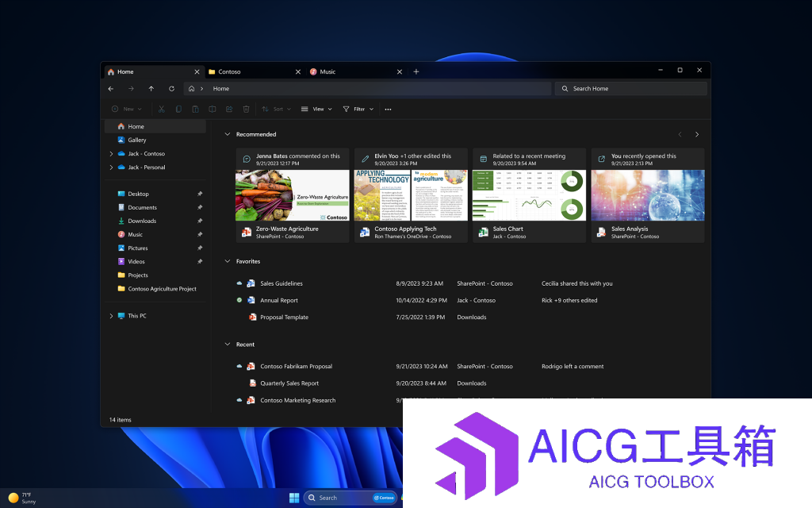The height and width of the screenshot is (508, 812).
Task: Cut the selection with the scissors icon
Action: coord(162,109)
